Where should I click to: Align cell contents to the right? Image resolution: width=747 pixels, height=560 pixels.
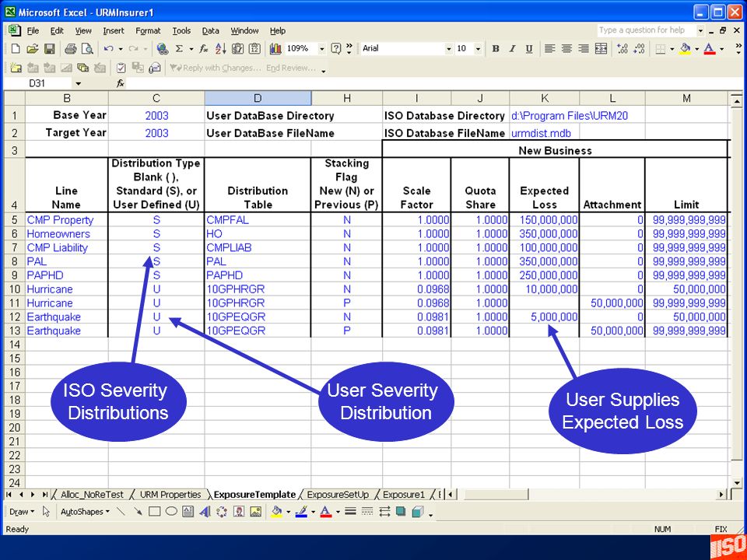pyautogui.click(x=584, y=48)
